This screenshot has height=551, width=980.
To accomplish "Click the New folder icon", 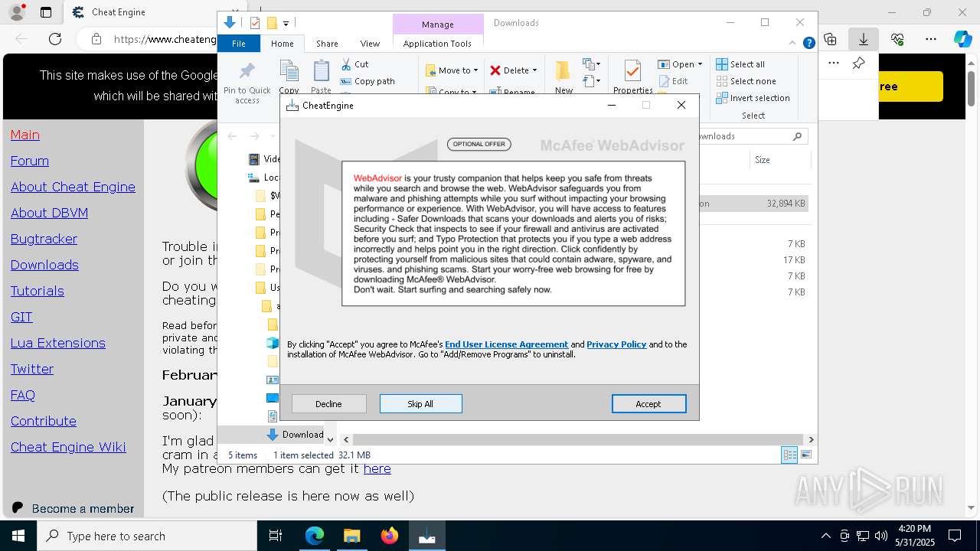I will point(563,71).
